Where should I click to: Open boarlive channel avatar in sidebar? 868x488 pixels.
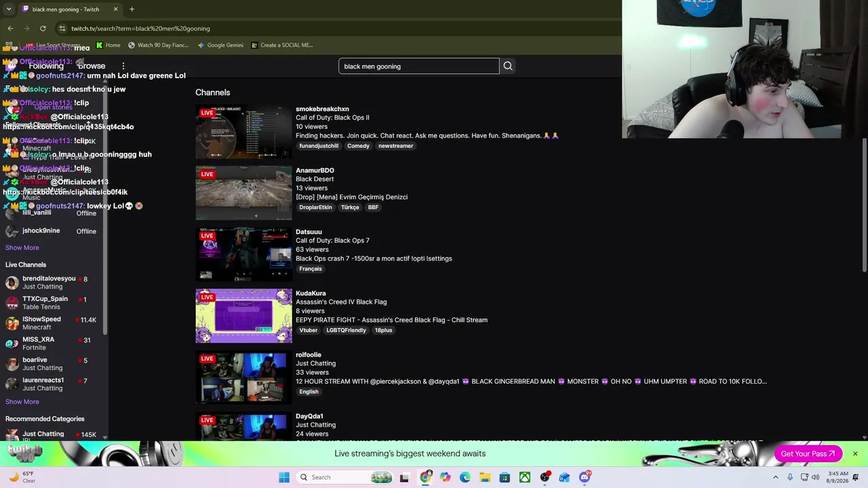[12, 364]
